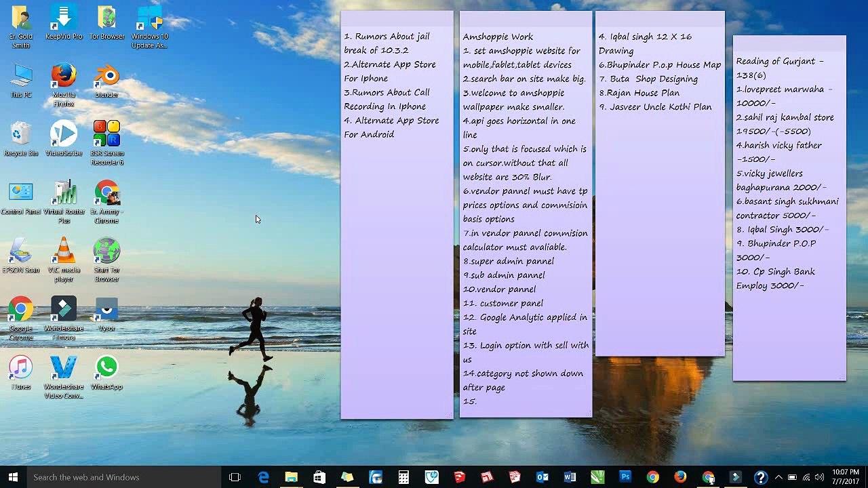
Task: Open BSR Screen Recorder 6 shortcut
Action: [106, 144]
